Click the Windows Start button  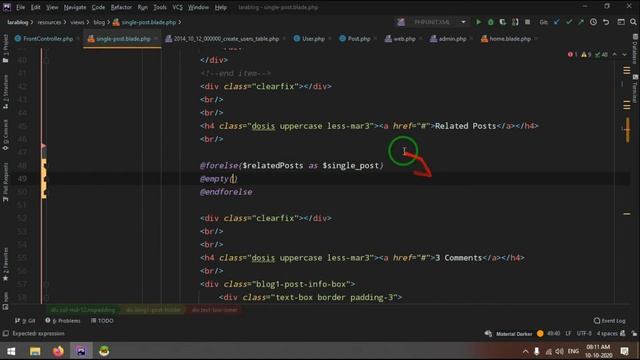coord(11,351)
